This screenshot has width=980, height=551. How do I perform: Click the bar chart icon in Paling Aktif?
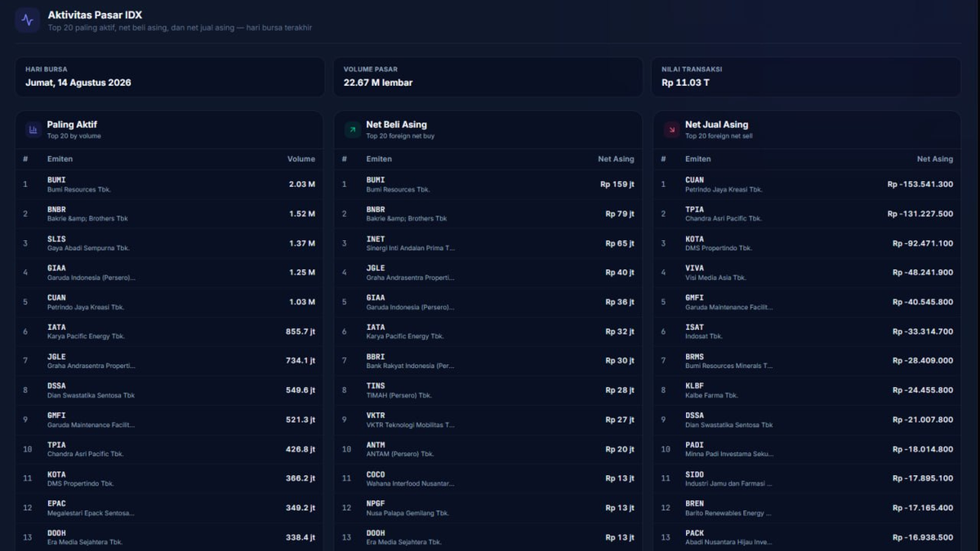point(33,129)
